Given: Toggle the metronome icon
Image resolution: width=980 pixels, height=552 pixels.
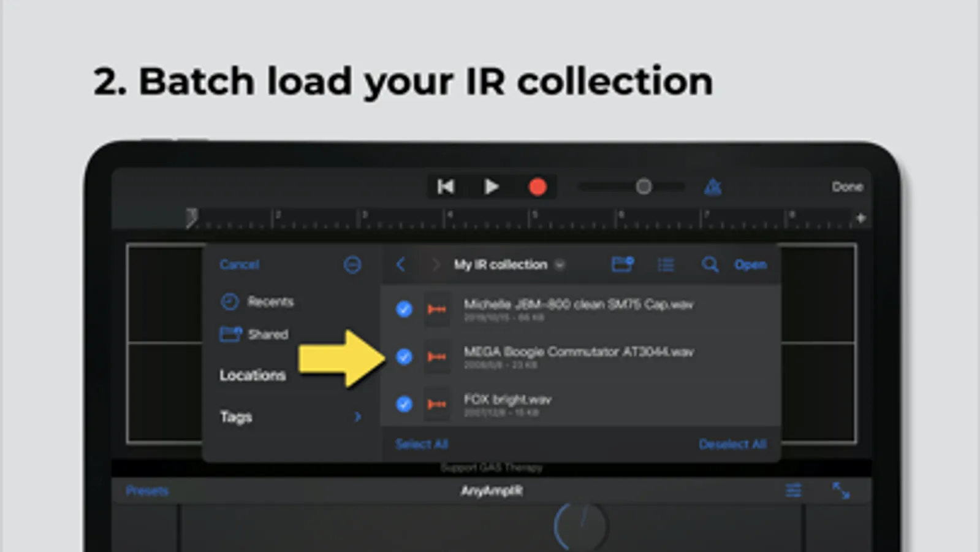Looking at the screenshot, I should point(713,186).
